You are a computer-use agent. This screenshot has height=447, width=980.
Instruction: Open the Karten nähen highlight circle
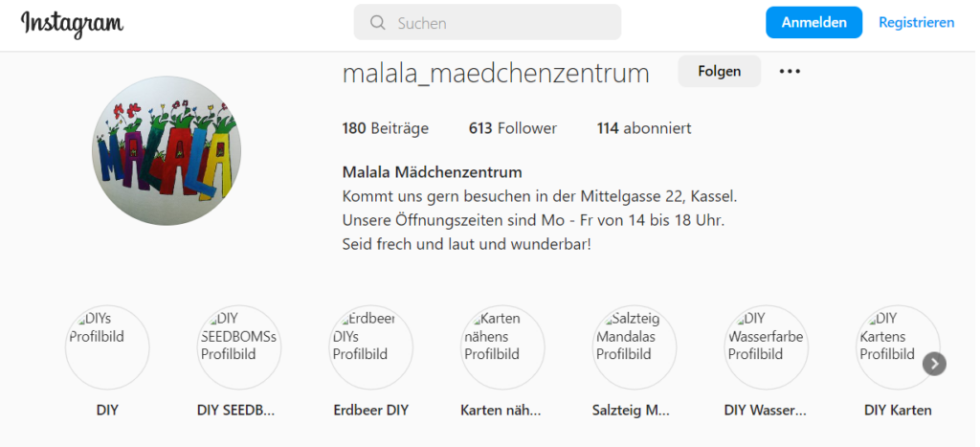point(502,347)
